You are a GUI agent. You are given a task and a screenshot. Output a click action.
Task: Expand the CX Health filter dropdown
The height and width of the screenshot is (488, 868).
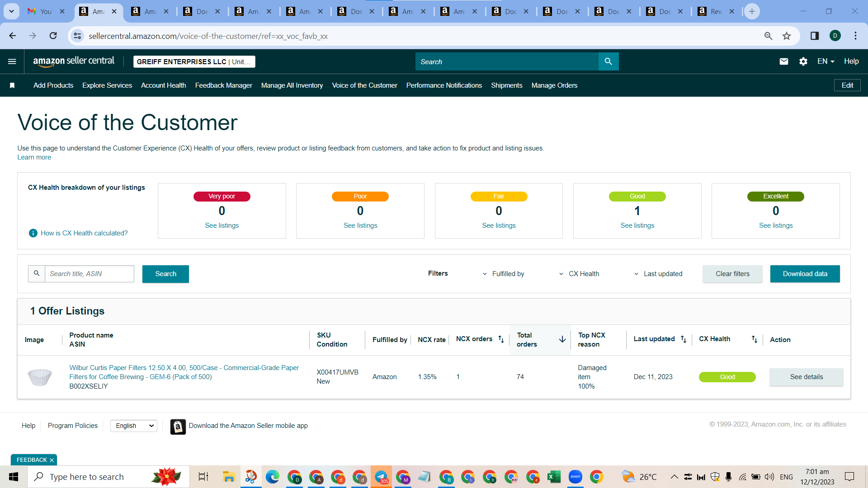point(579,274)
